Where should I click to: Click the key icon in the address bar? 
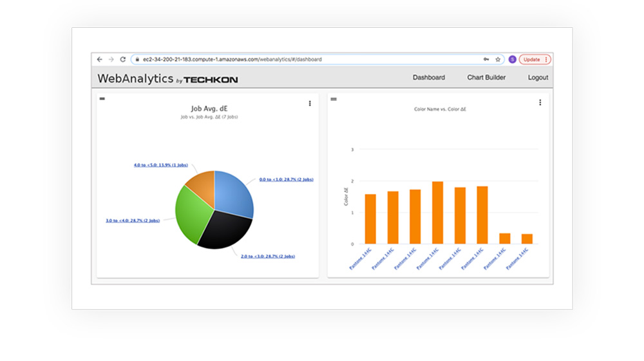pos(486,59)
